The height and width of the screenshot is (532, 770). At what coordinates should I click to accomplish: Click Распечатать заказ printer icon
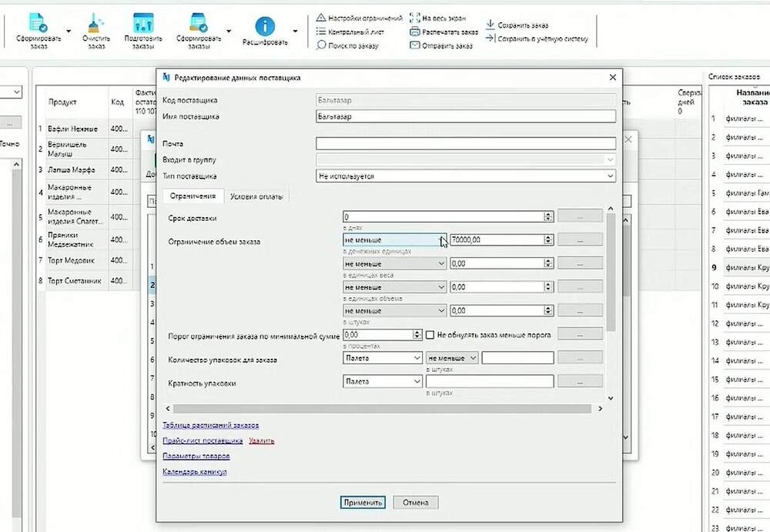pos(415,32)
